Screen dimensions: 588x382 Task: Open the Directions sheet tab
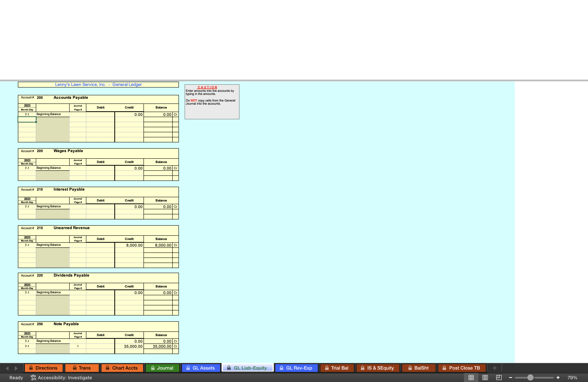pyautogui.click(x=44, y=368)
